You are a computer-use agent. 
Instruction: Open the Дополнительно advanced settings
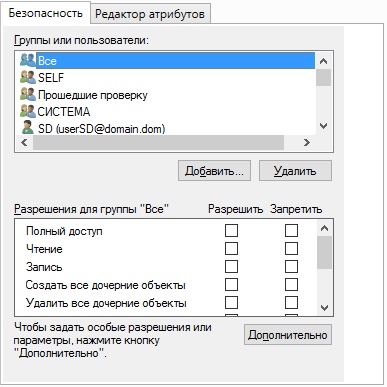tap(288, 335)
